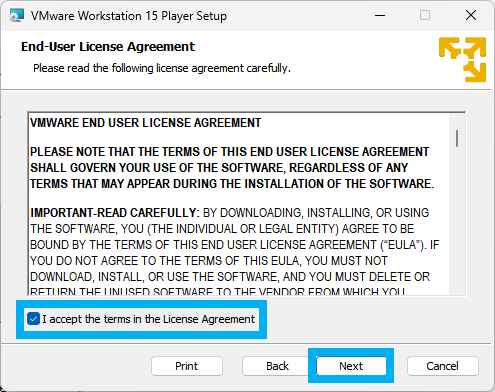Click 'End-User License Agreement' title

click(108, 47)
